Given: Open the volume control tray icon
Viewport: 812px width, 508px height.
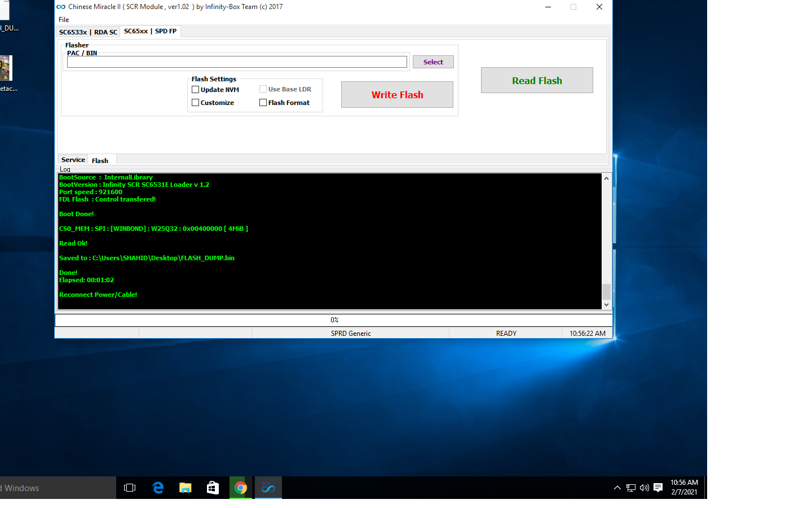Looking at the screenshot, I should (645, 488).
